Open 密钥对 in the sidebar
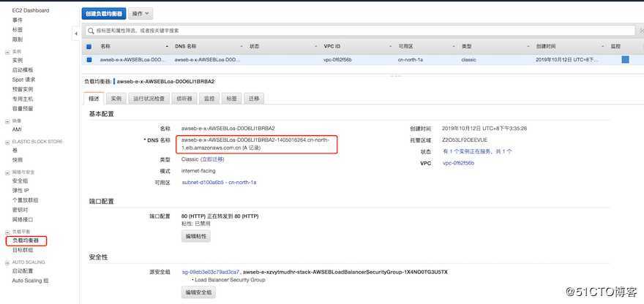This screenshot has width=644, height=304. (20, 210)
